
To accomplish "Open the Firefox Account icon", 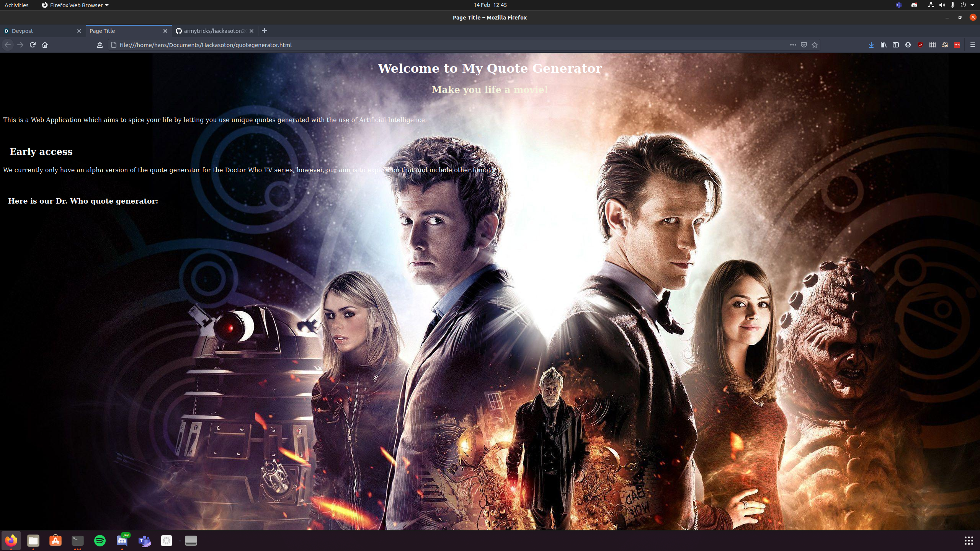I will [x=908, y=45].
